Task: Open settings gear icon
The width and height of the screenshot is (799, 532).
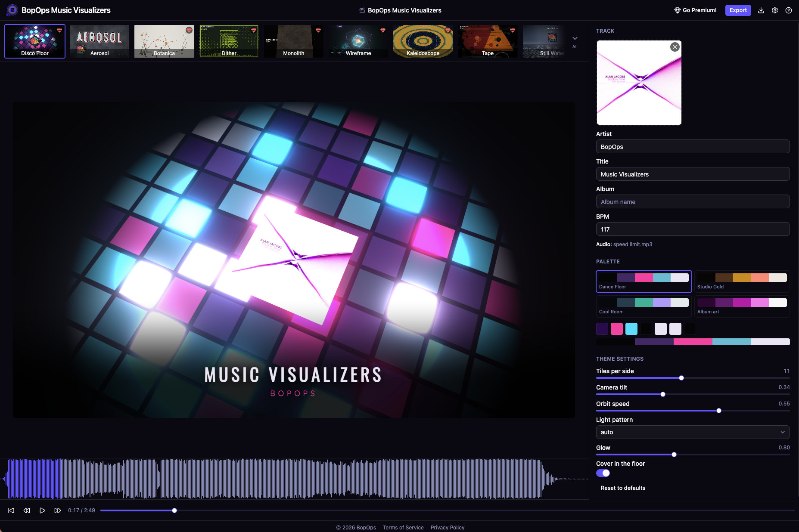Action: click(775, 10)
